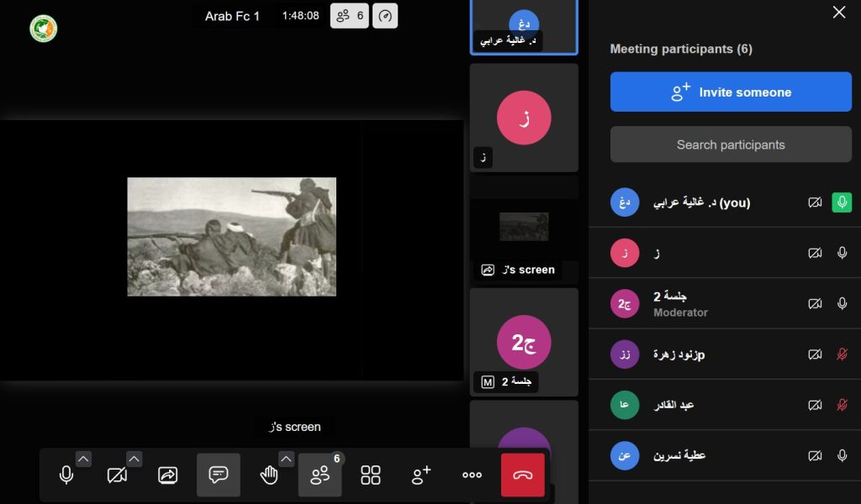Click the share screen icon
The width and height of the screenshot is (861, 504).
[x=167, y=475]
